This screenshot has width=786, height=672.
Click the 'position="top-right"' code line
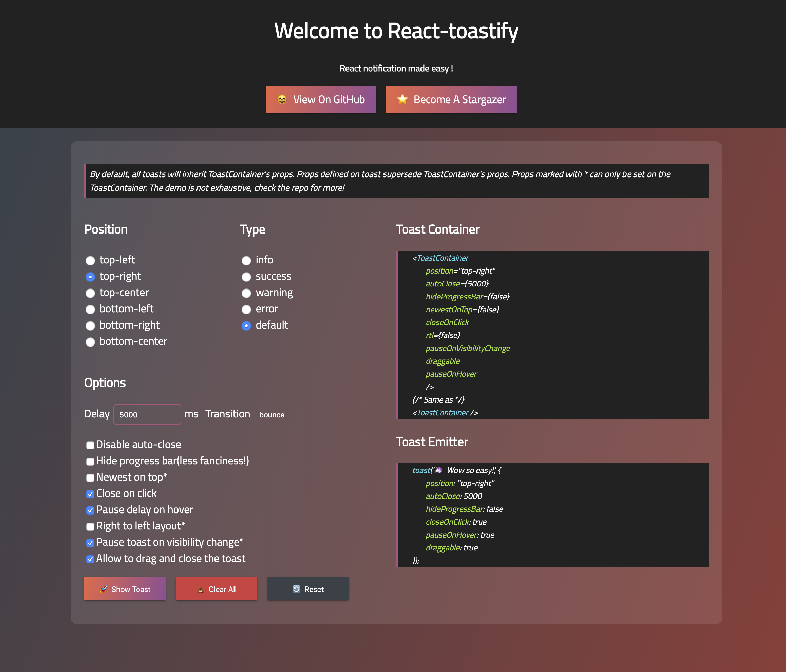tap(461, 271)
